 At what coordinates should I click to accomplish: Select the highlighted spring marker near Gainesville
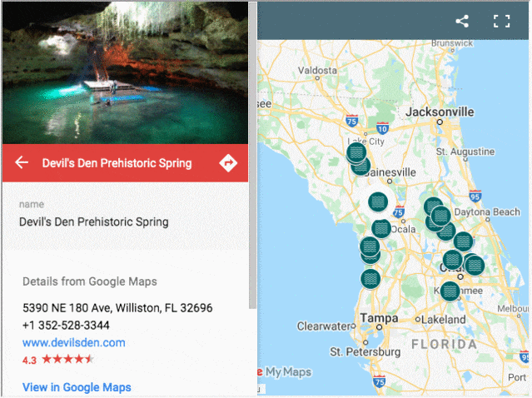378,201
